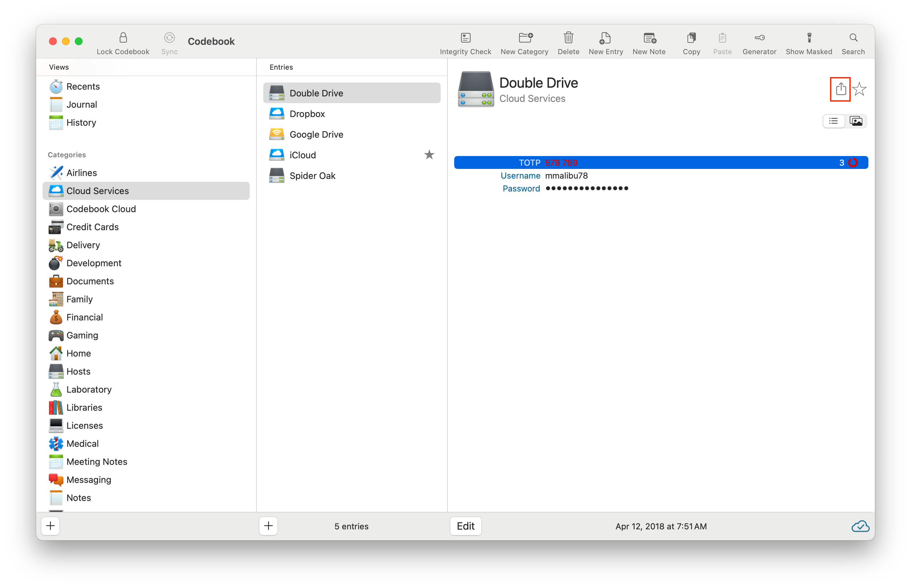
Task: Switch to the image attachments view
Action: click(x=855, y=121)
